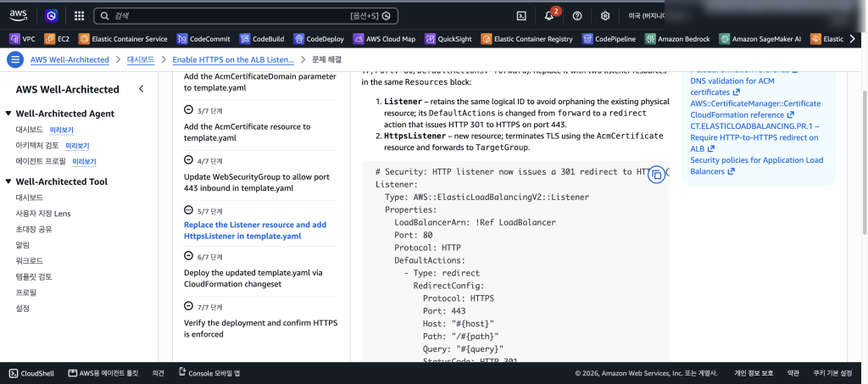
Task: Open the Amazon Bedrock shortcut
Action: 677,39
